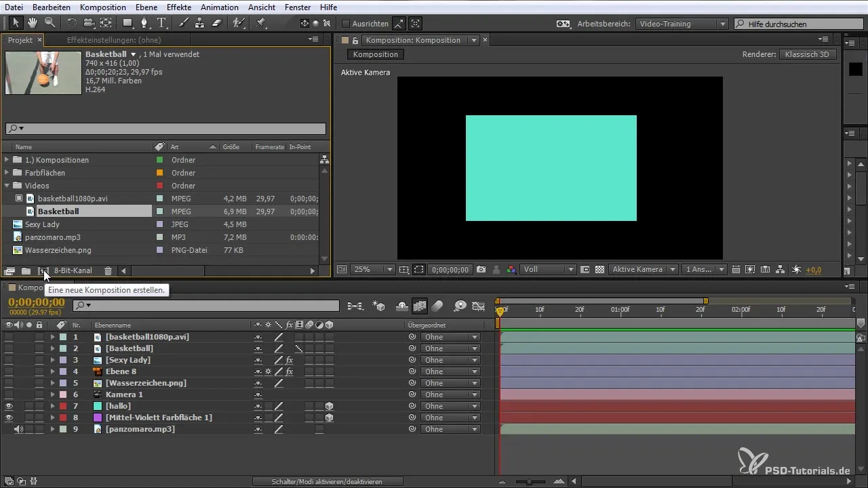Image resolution: width=868 pixels, height=488 pixels.
Task: Click the exposure value +0,0
Action: (813, 270)
